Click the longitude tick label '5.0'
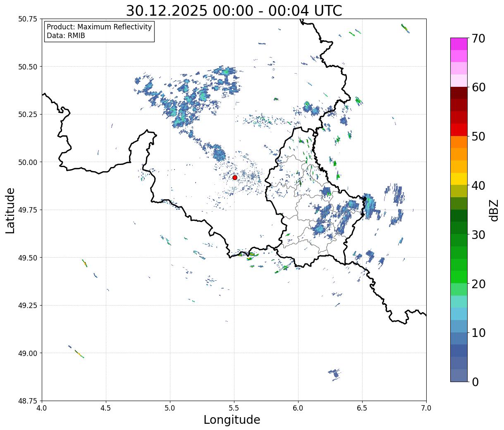504x430 pixels. tap(170, 408)
